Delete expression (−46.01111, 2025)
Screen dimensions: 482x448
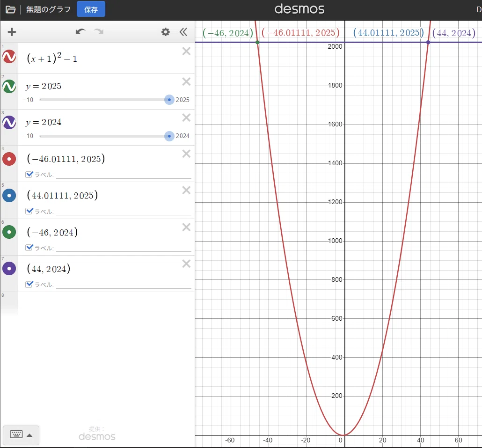click(x=186, y=154)
